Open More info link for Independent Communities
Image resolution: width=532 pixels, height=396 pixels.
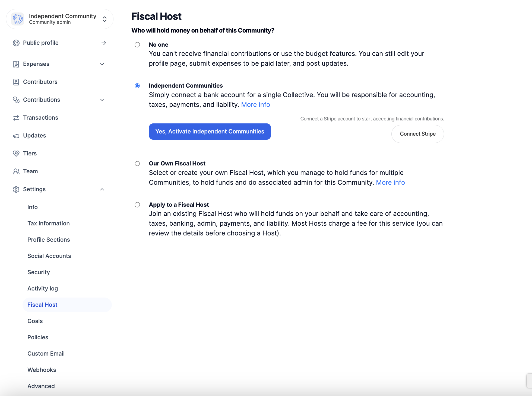point(255,105)
